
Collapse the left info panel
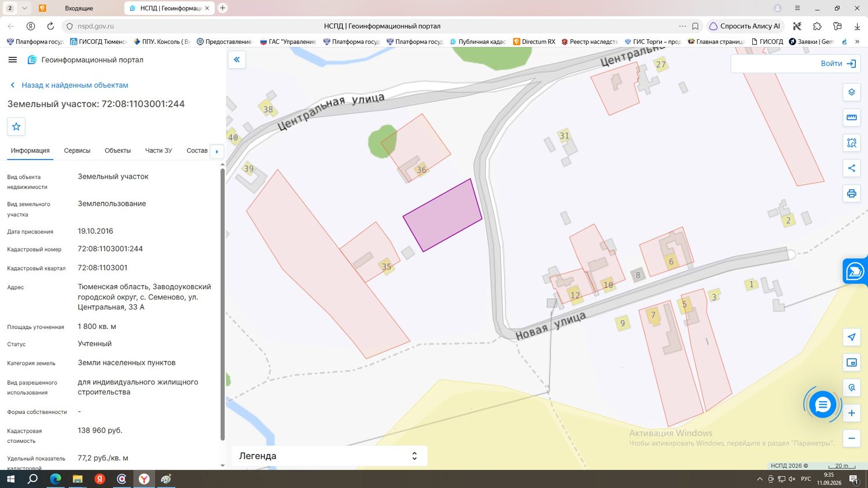tap(237, 60)
